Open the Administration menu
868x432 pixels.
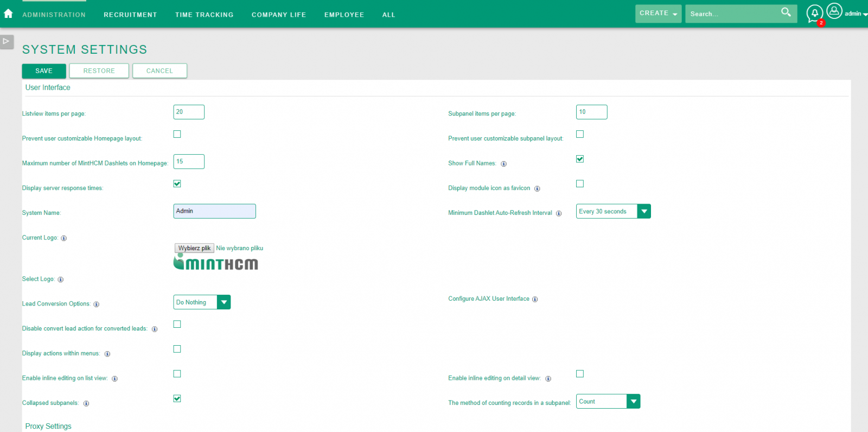pos(54,15)
